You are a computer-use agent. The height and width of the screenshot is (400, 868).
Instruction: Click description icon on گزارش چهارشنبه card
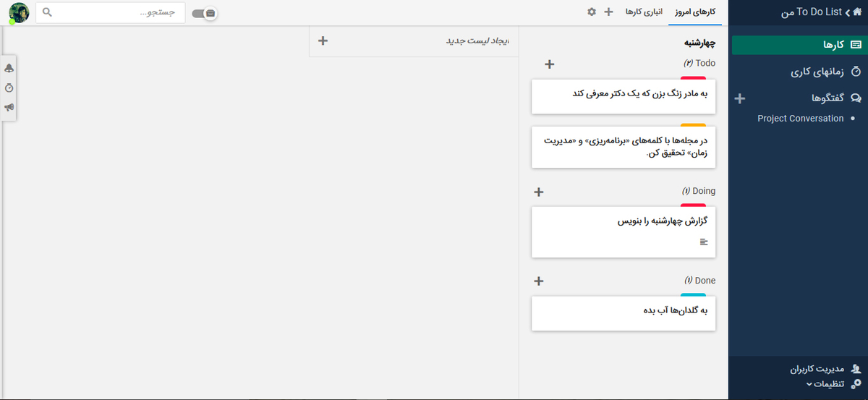pyautogui.click(x=704, y=242)
